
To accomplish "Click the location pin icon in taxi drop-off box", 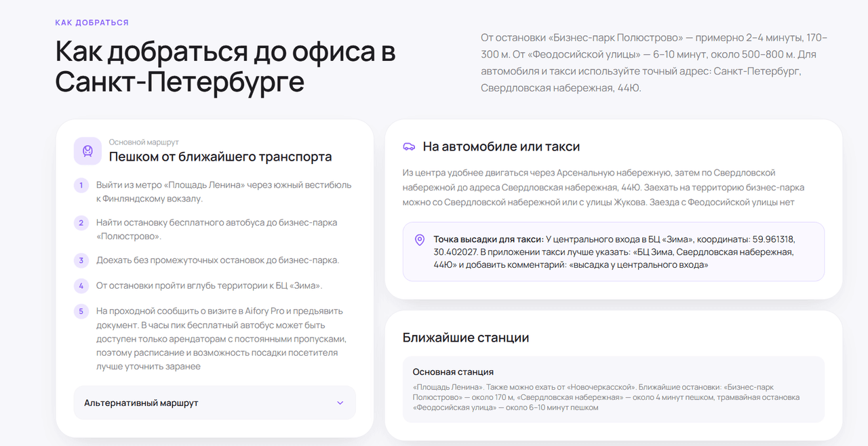I will [x=420, y=239].
